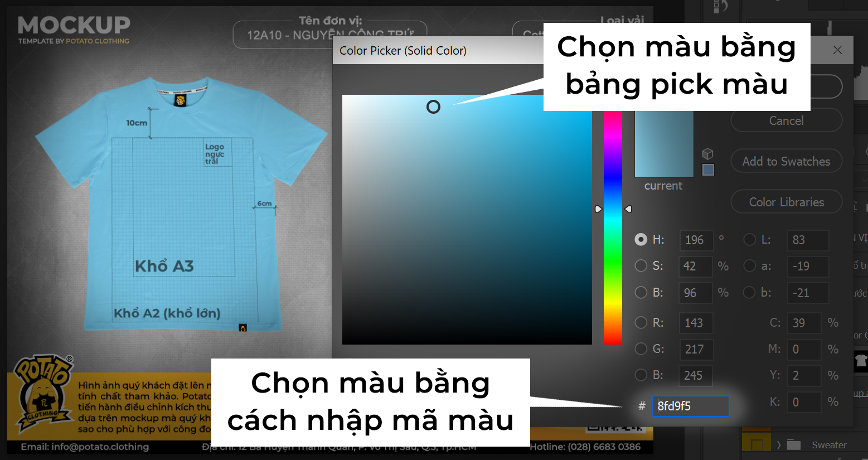The image size is (868, 460).
Task: Click the left hue slider arrow handle
Action: (598, 209)
